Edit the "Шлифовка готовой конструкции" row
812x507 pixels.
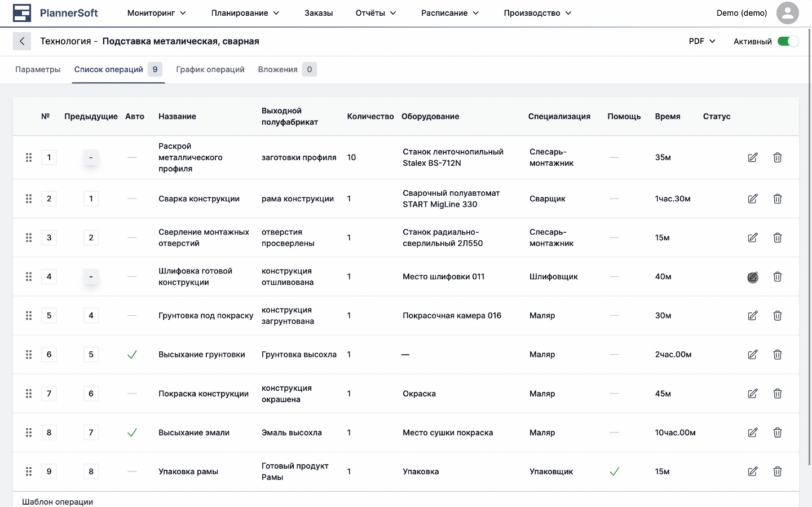point(753,276)
